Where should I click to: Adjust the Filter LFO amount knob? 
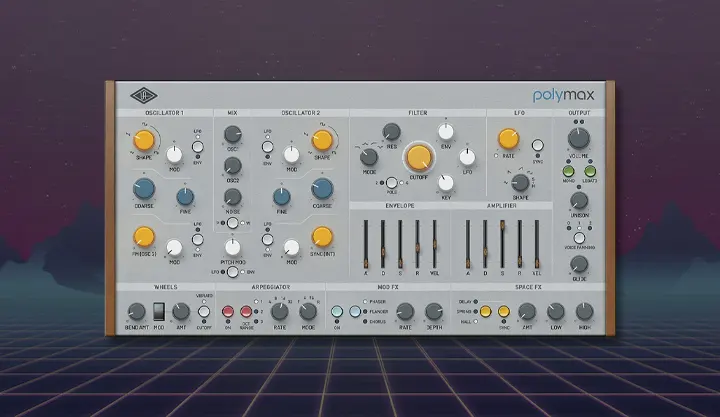click(467, 157)
